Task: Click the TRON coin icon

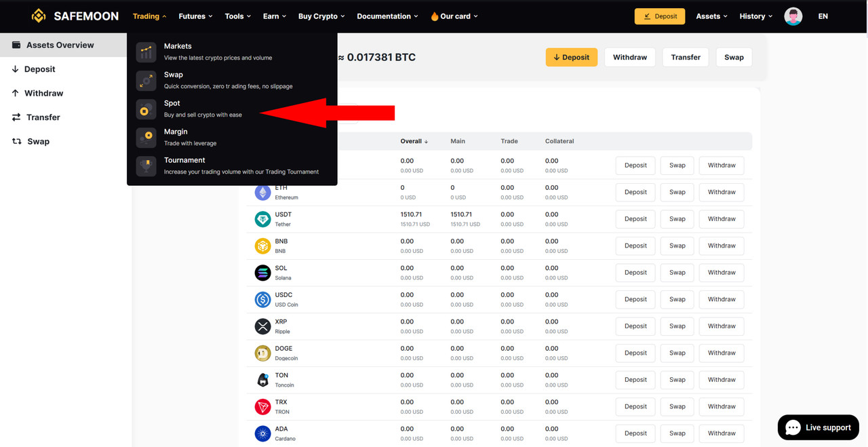Action: pos(262,406)
